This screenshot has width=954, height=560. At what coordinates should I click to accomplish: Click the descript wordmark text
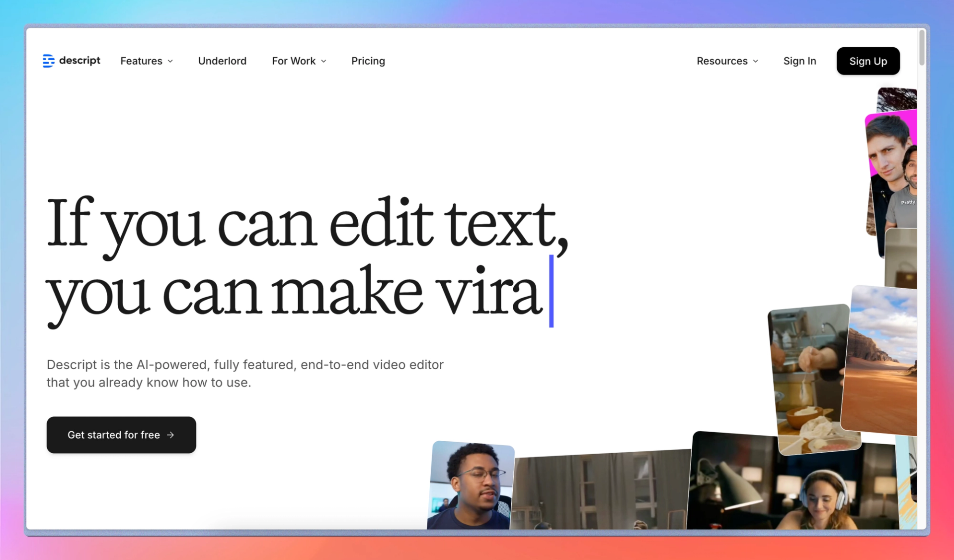coord(79,60)
